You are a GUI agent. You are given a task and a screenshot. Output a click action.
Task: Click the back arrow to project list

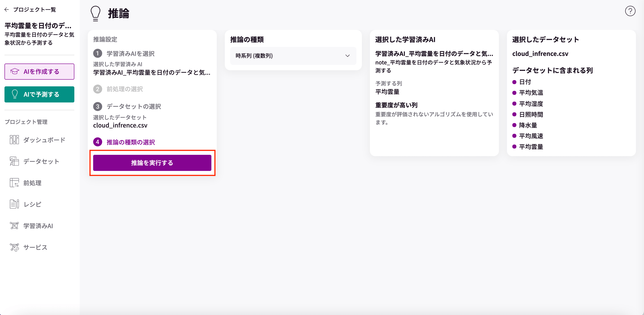click(7, 9)
